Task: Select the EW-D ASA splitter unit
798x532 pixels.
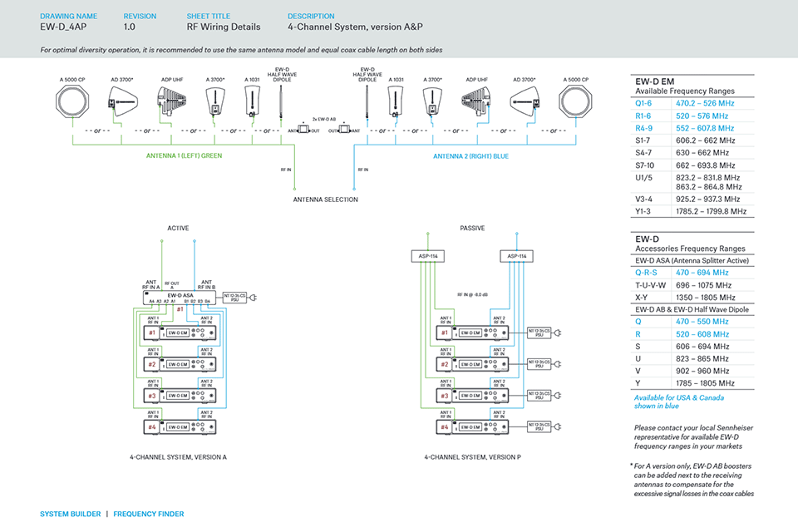Action: pos(180,298)
